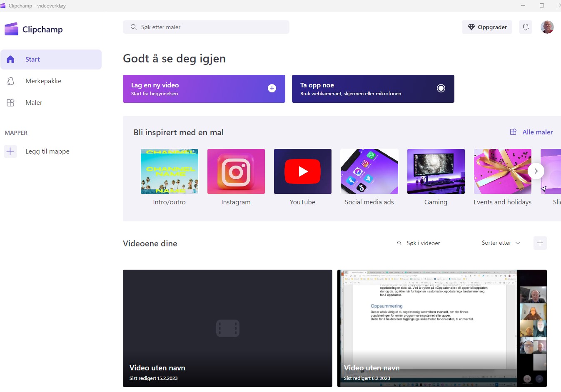Click the Oppgrader button
Viewport: 561px width, 392px height.
487,27
